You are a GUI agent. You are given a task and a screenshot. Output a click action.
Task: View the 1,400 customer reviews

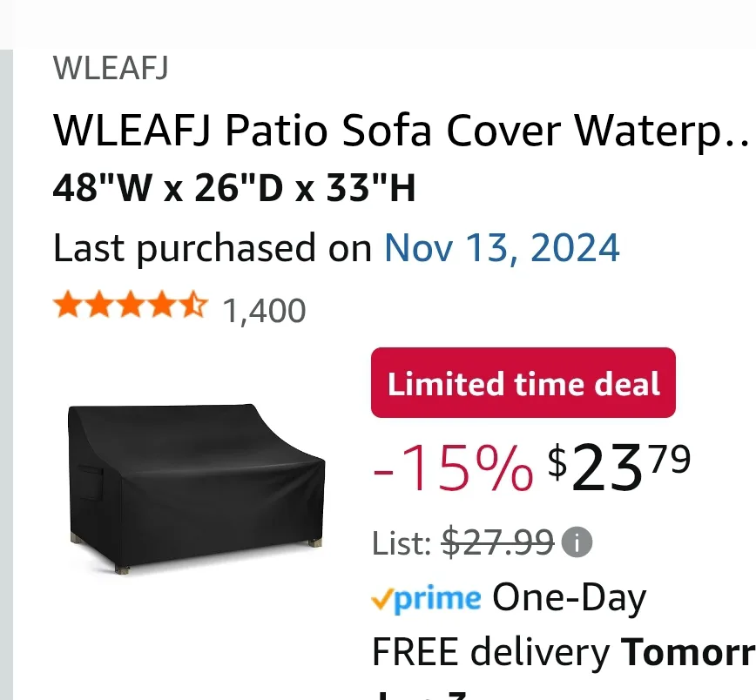tap(264, 311)
